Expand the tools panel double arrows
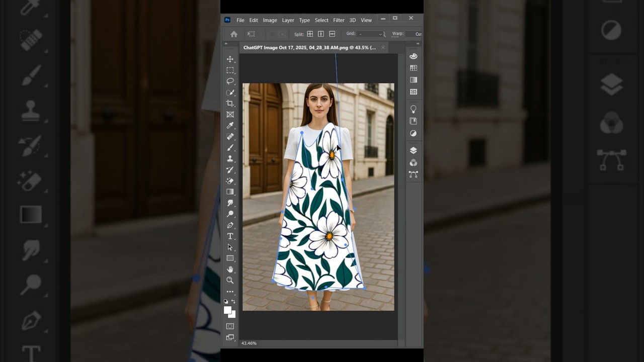The height and width of the screenshot is (362, 644). [x=226, y=44]
